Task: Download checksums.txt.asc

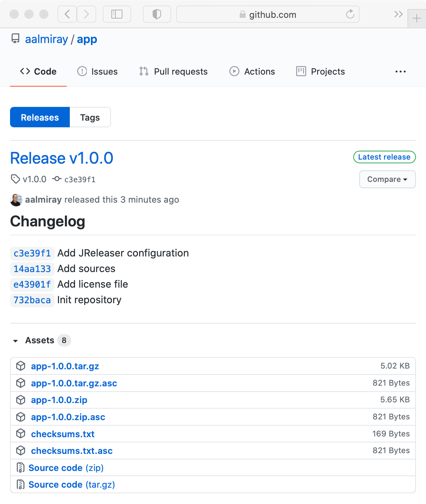Action: click(x=72, y=451)
